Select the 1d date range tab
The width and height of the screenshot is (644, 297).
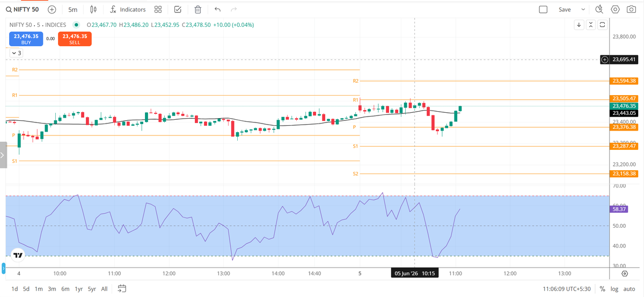click(14, 288)
